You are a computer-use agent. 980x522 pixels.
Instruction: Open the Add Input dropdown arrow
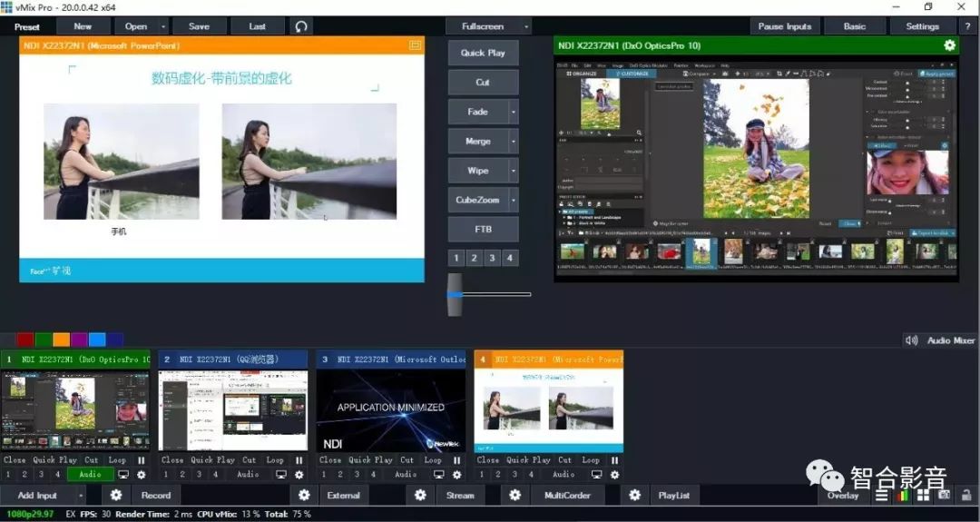[81, 495]
